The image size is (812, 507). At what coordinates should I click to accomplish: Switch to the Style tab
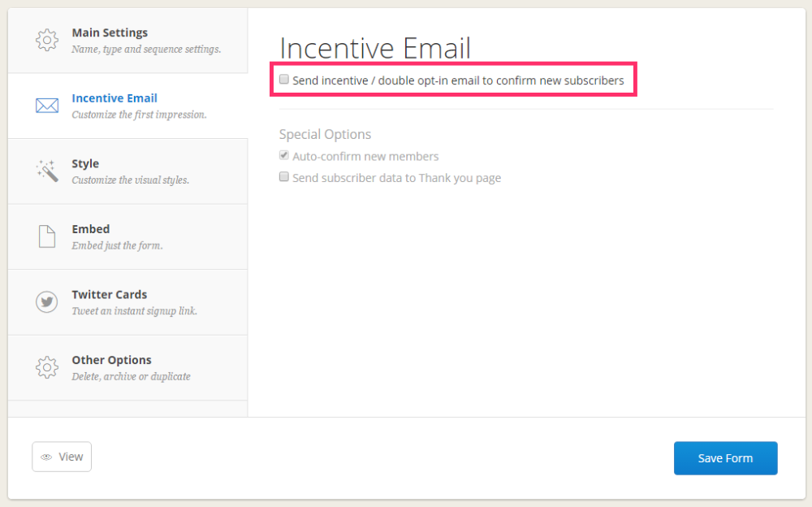pos(127,171)
